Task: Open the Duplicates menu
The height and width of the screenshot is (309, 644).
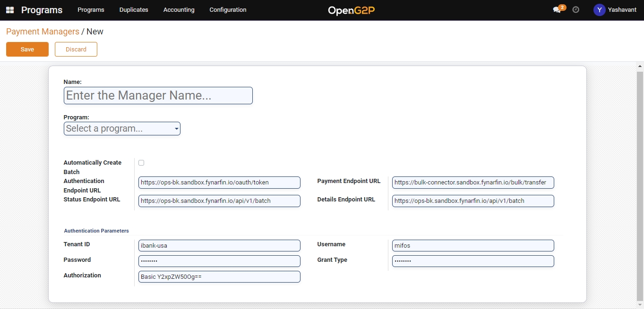Action: [134, 10]
